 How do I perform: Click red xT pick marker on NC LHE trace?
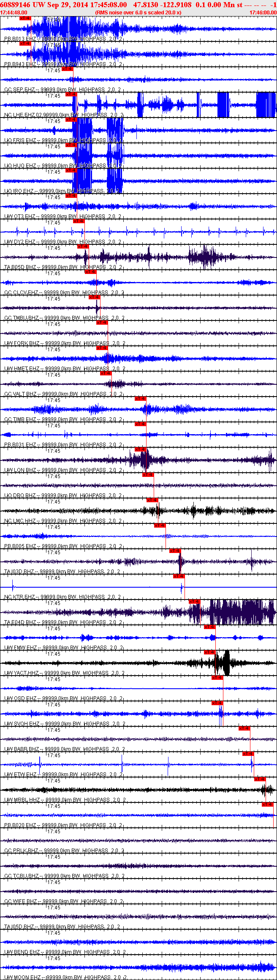71,94
